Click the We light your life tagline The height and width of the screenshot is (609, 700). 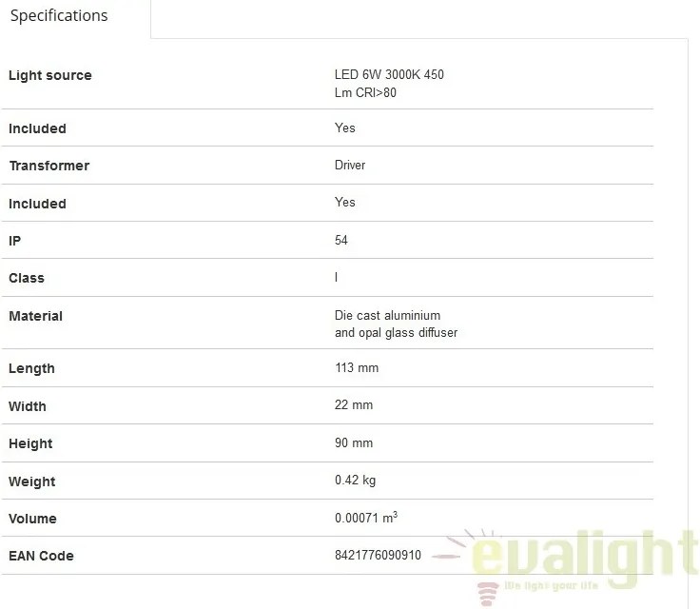click(x=551, y=586)
